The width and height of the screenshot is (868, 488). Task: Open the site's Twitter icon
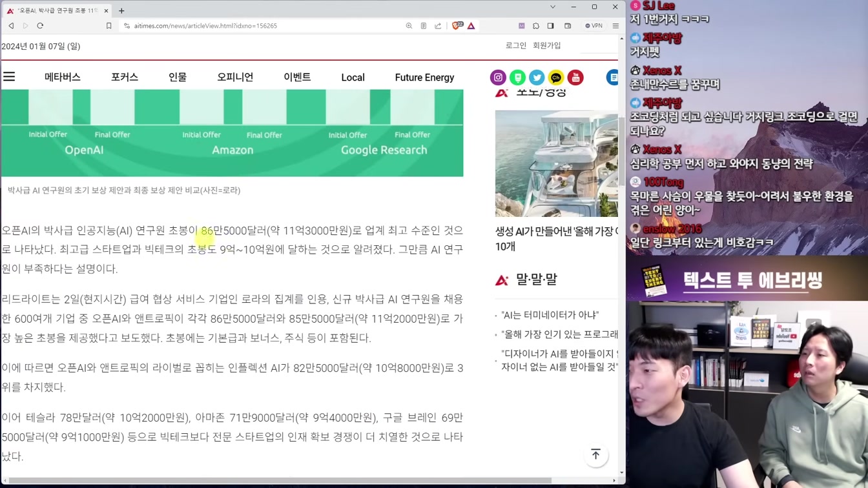[x=537, y=77]
